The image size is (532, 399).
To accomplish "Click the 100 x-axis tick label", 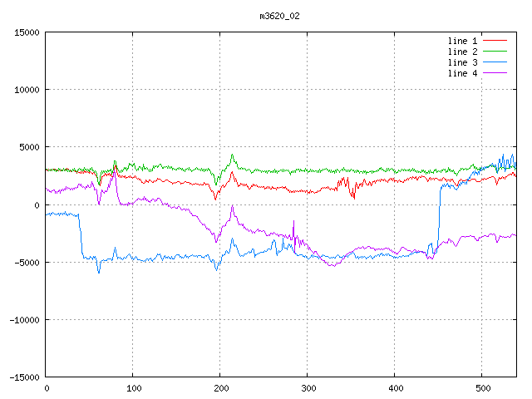I will coord(132,387).
